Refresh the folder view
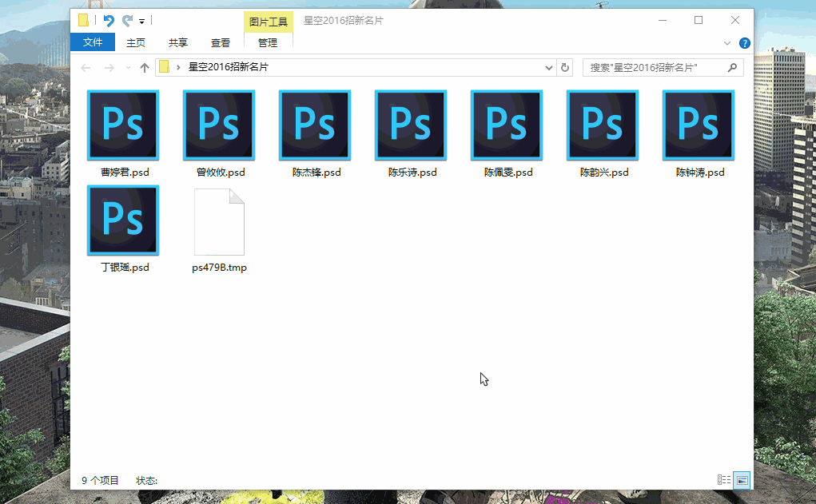The width and height of the screenshot is (816, 504). [565, 68]
